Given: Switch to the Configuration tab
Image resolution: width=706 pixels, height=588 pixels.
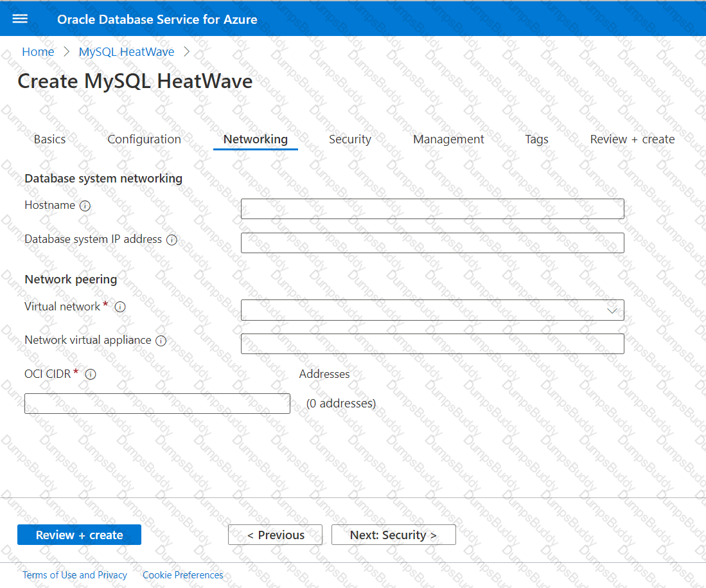Looking at the screenshot, I should 144,139.
